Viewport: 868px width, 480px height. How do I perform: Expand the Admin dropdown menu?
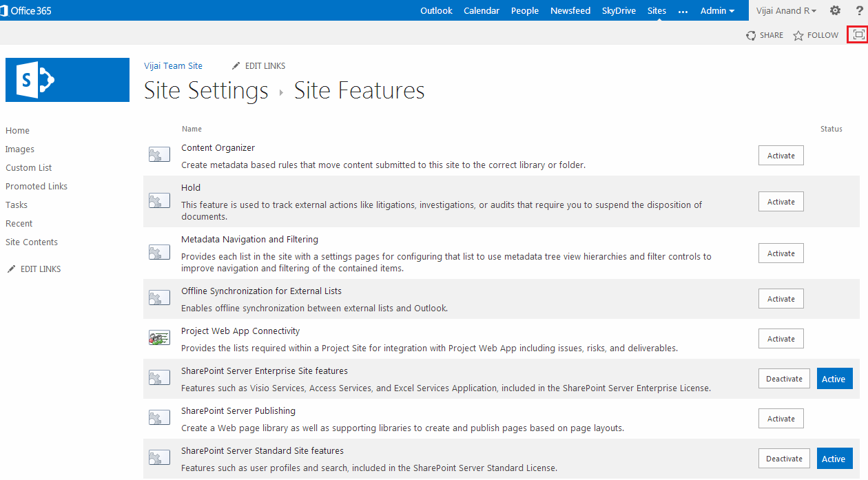click(x=717, y=10)
